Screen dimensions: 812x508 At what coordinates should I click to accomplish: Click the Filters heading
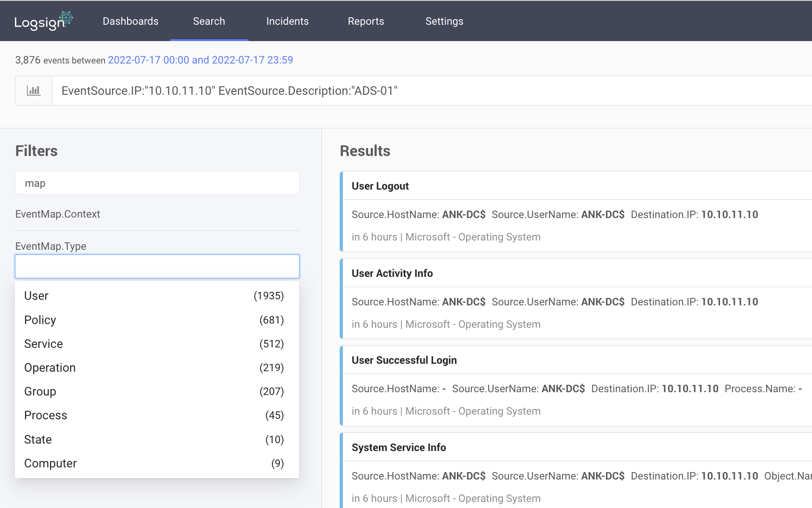[36, 151]
